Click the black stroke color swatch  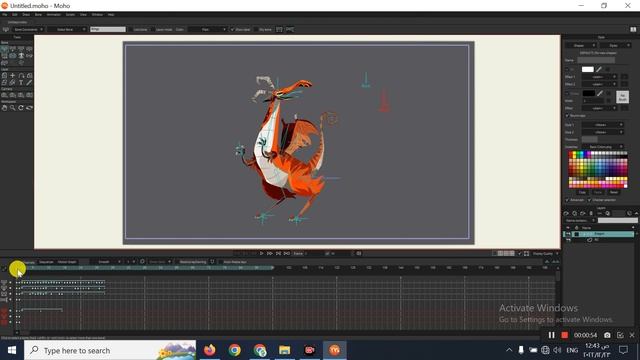coord(589,93)
